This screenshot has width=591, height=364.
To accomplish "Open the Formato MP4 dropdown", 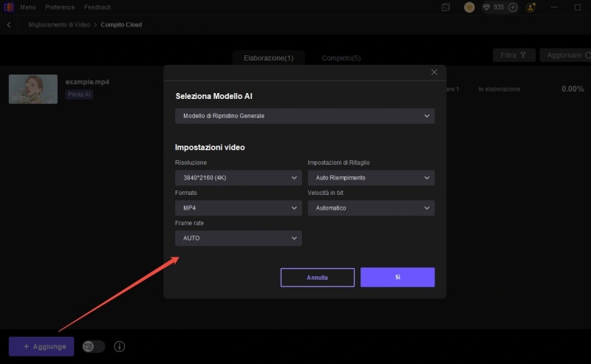I will click(x=238, y=208).
